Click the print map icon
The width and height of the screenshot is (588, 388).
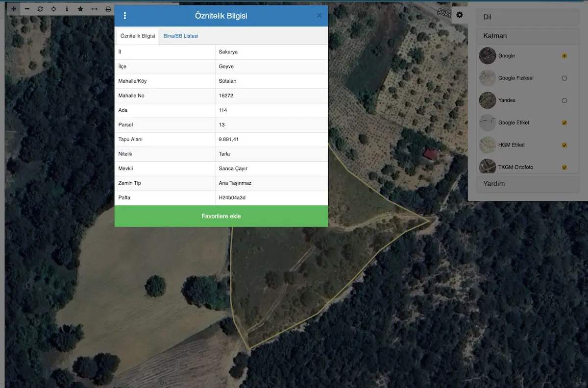108,9
